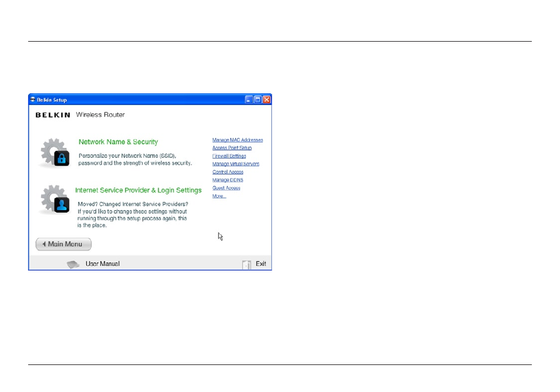
Task: Click the Belkin Setup title bar icon
Action: 32,100
